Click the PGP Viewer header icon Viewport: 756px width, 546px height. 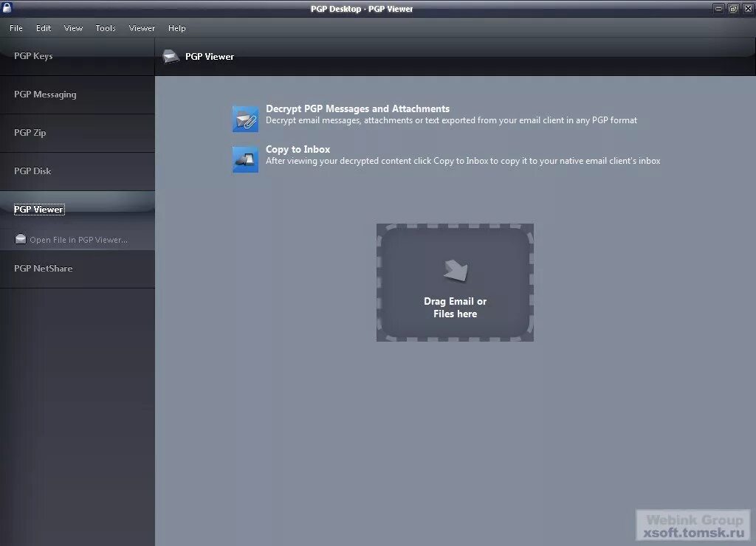click(x=171, y=56)
